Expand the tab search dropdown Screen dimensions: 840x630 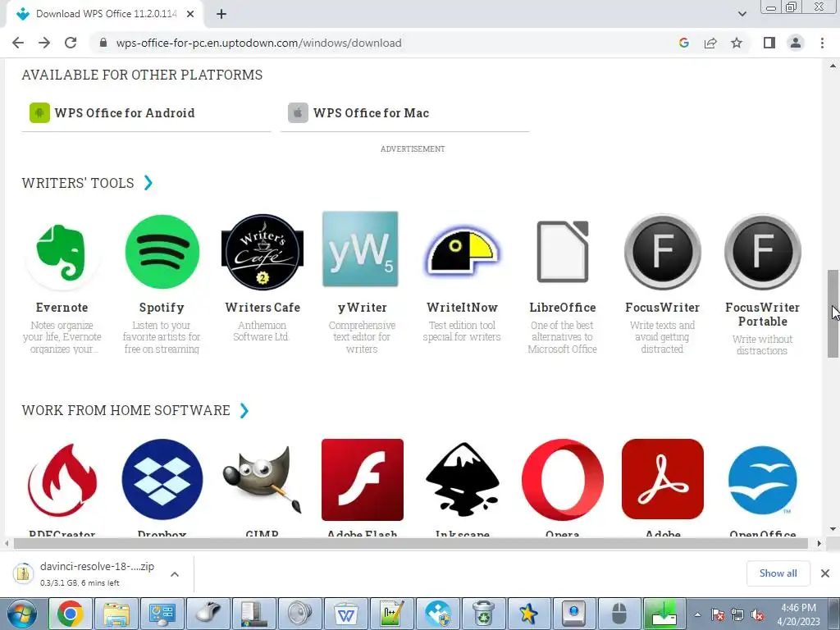(742, 14)
